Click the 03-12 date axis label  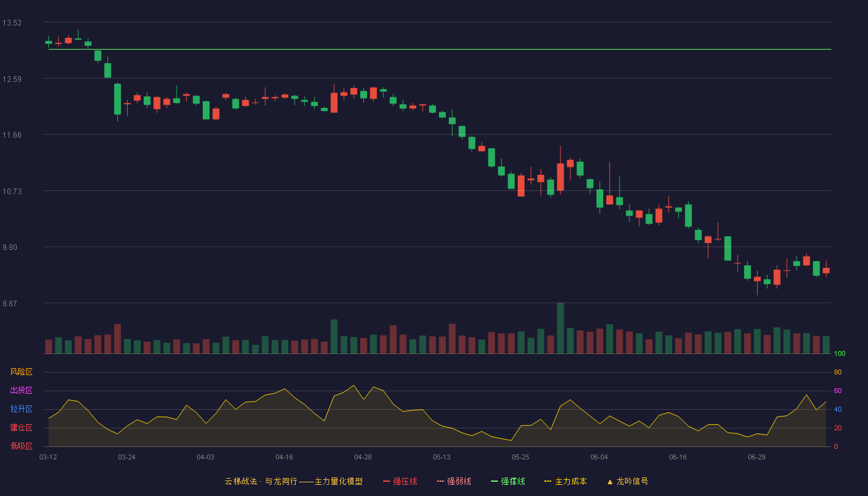coord(48,457)
